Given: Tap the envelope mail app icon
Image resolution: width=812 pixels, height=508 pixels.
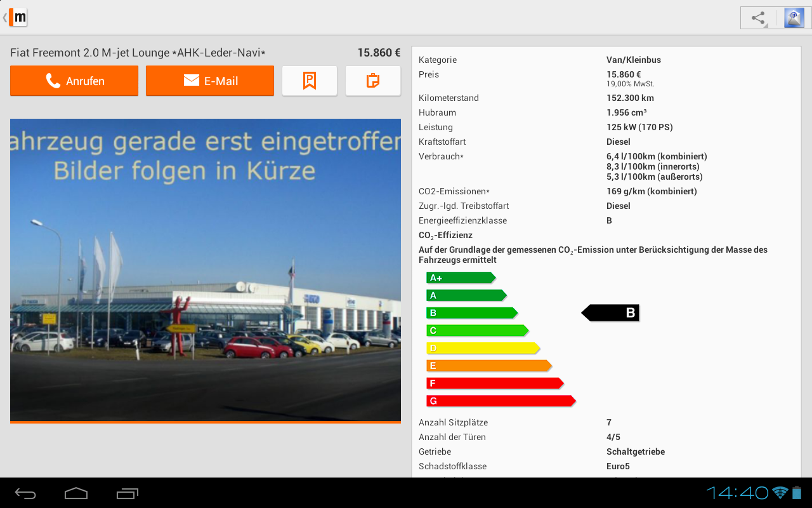Looking at the screenshot, I should point(794,18).
